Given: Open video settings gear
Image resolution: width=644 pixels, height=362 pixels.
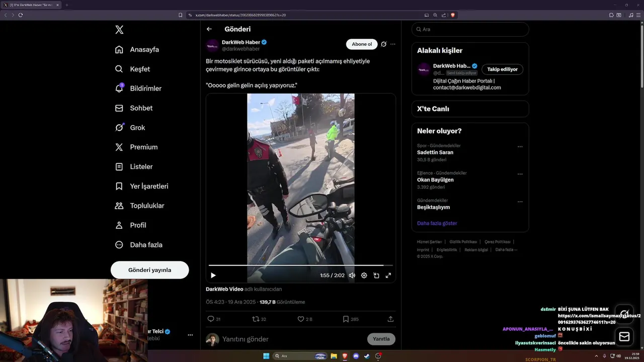Looking at the screenshot, I should 364,276.
